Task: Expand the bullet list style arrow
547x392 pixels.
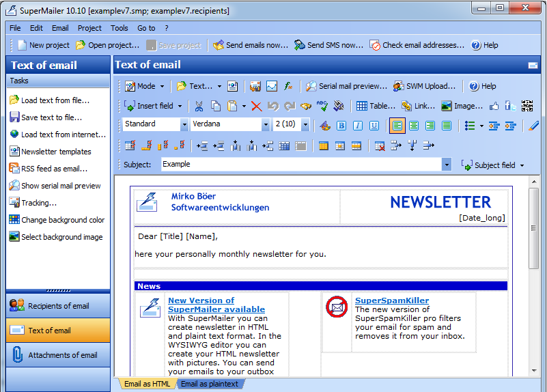Action: coord(481,126)
